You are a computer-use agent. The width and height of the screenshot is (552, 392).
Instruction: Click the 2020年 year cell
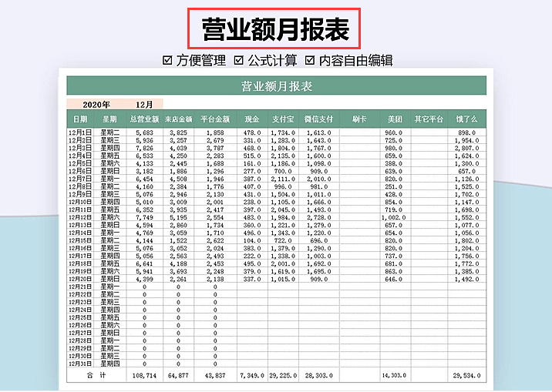96,105
